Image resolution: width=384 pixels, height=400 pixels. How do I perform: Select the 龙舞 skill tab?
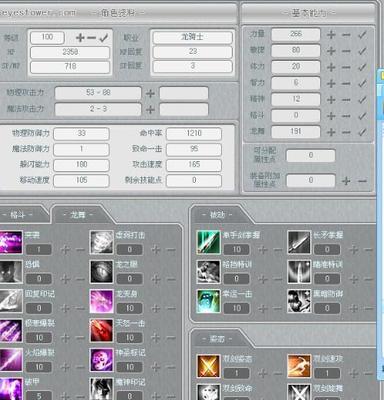tap(78, 215)
